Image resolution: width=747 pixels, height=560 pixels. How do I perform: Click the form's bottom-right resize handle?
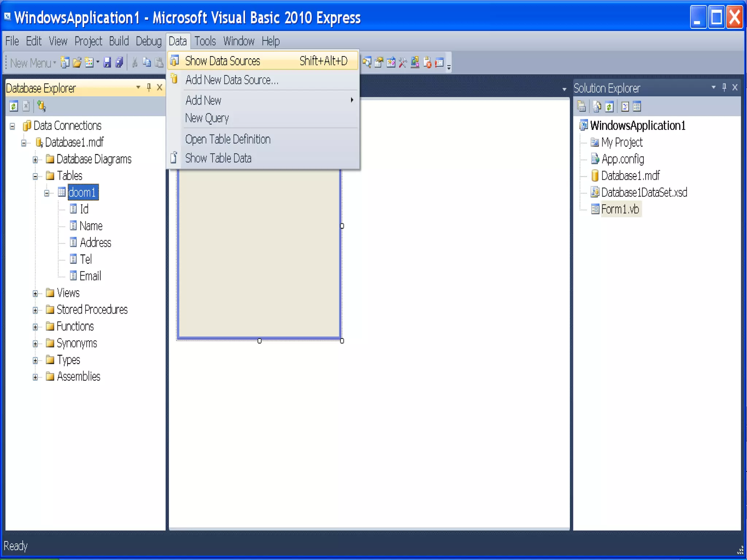pos(342,341)
